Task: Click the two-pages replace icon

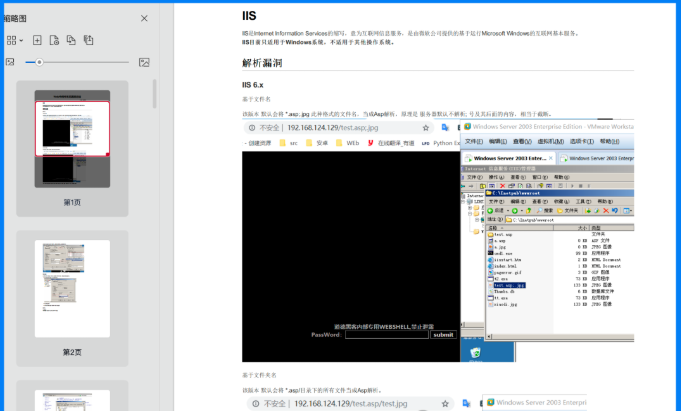Action: click(x=71, y=40)
